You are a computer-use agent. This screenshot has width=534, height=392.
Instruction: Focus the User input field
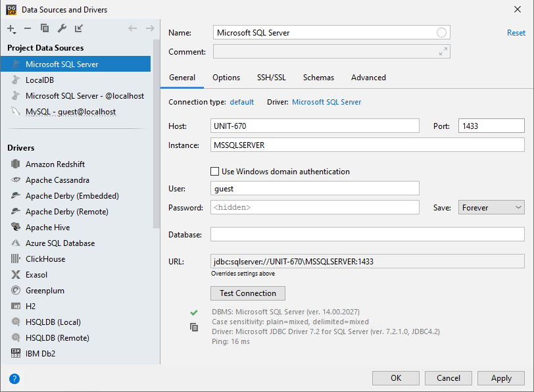click(x=314, y=188)
